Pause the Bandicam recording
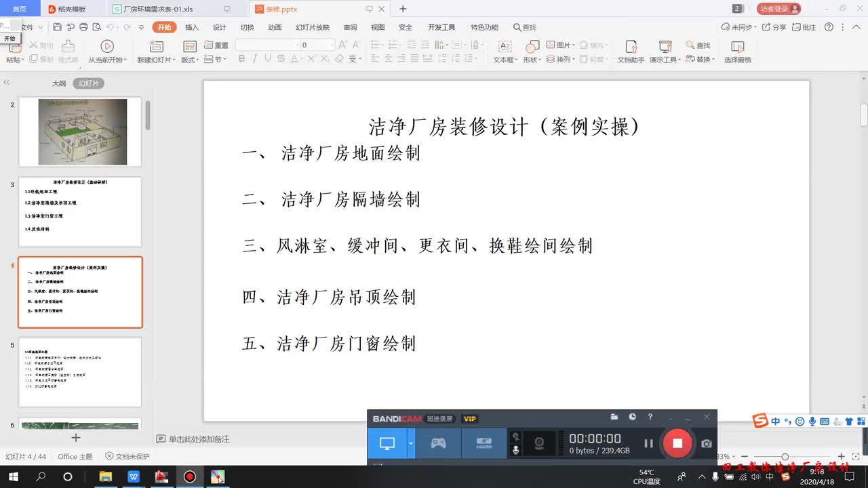Viewport: 868px width, 488px height. click(x=648, y=443)
